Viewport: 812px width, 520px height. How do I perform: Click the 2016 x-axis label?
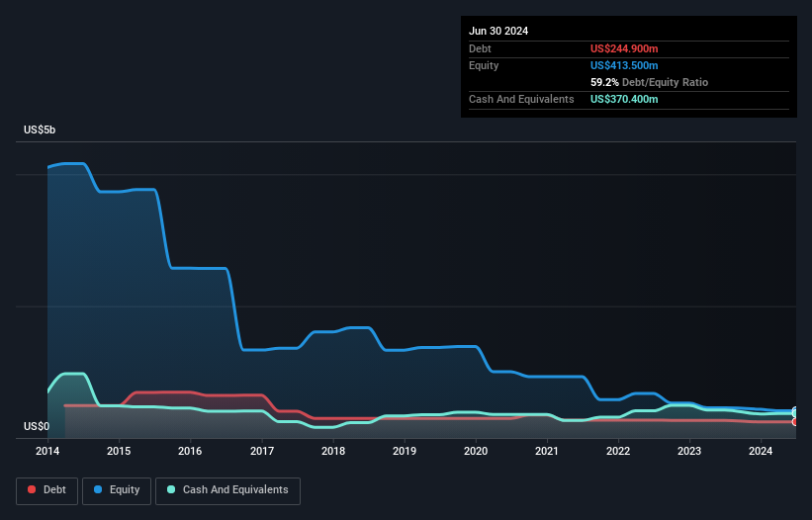(190, 451)
